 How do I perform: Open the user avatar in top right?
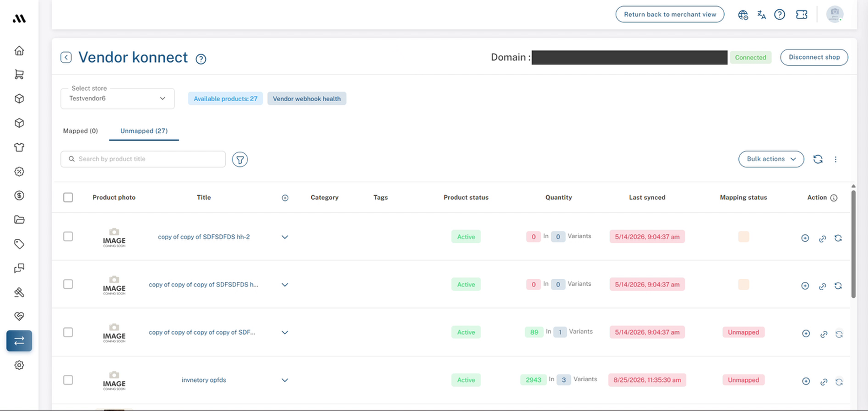click(x=835, y=14)
